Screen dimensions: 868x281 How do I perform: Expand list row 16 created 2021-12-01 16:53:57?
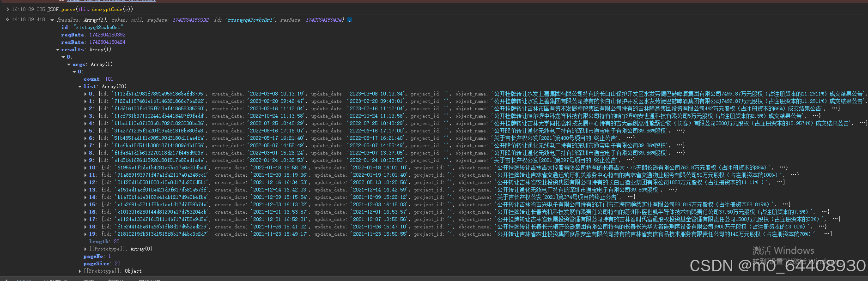[85, 212]
